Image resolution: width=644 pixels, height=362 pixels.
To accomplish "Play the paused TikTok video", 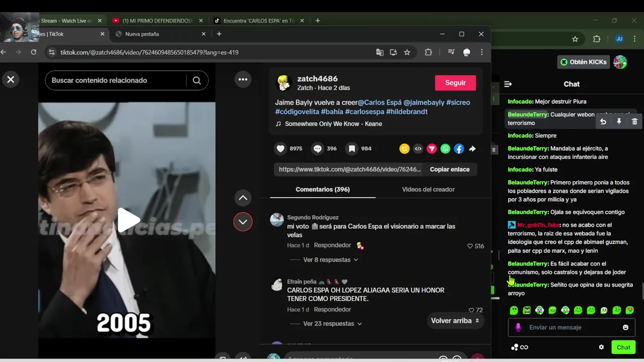I will coord(128,221).
